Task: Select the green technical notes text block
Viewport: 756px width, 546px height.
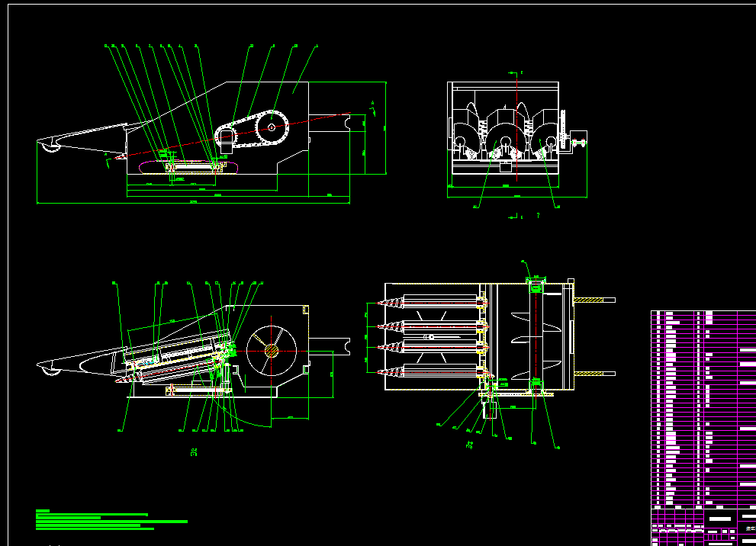Action: pos(111,520)
